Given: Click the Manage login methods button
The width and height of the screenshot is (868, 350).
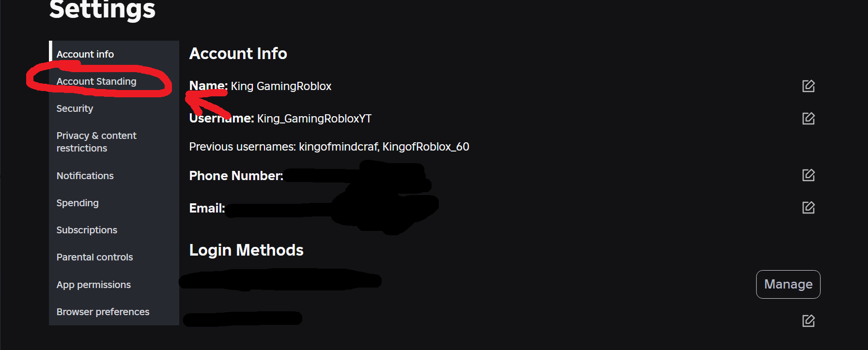Looking at the screenshot, I should (788, 284).
